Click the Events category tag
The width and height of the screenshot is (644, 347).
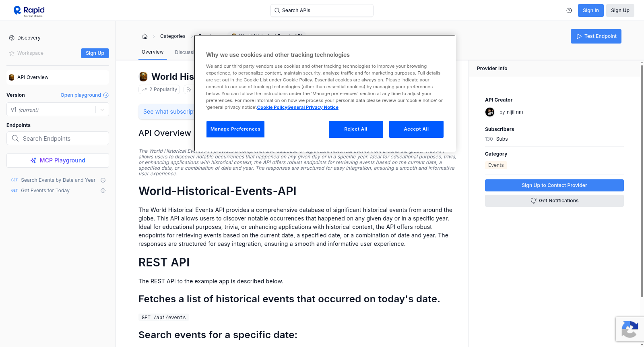point(496,165)
